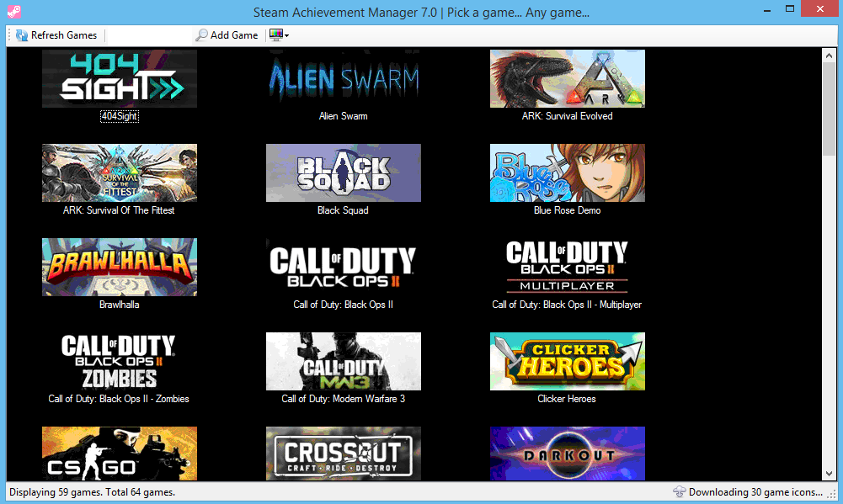Click the 'Downloading 30 game icons...' status text
The height and width of the screenshot is (504, 843).
pos(755,492)
